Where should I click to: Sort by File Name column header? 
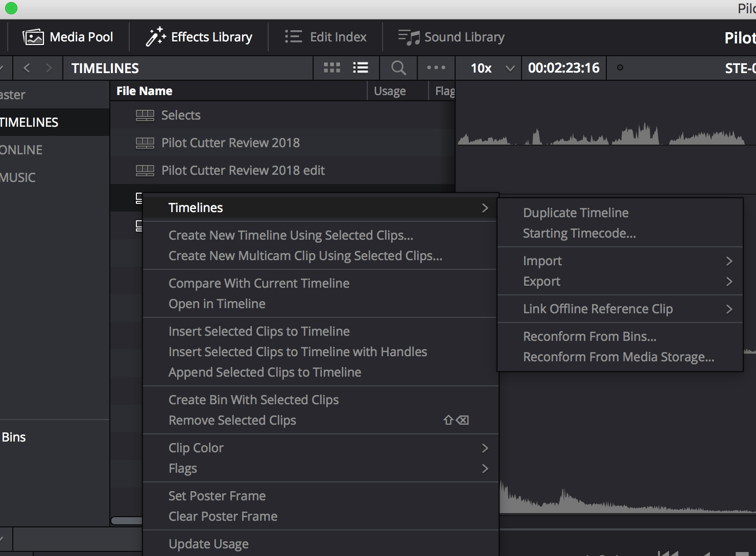pyautogui.click(x=239, y=91)
